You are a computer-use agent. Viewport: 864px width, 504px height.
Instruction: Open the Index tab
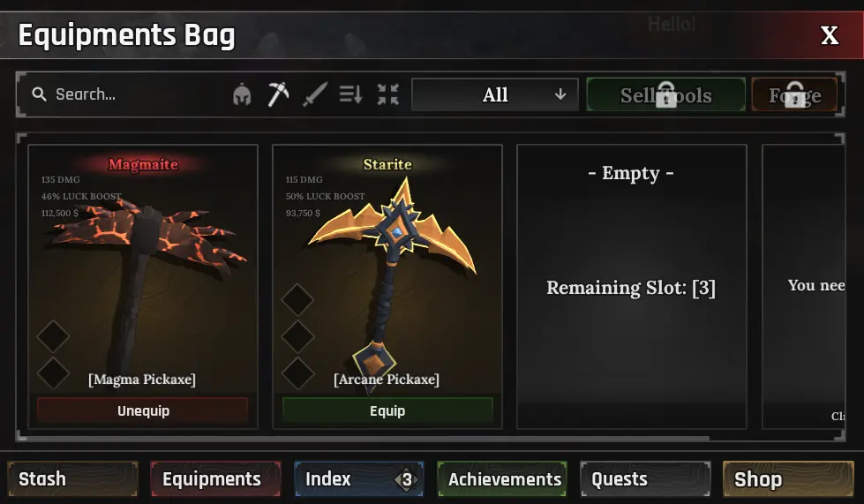pos(358,478)
